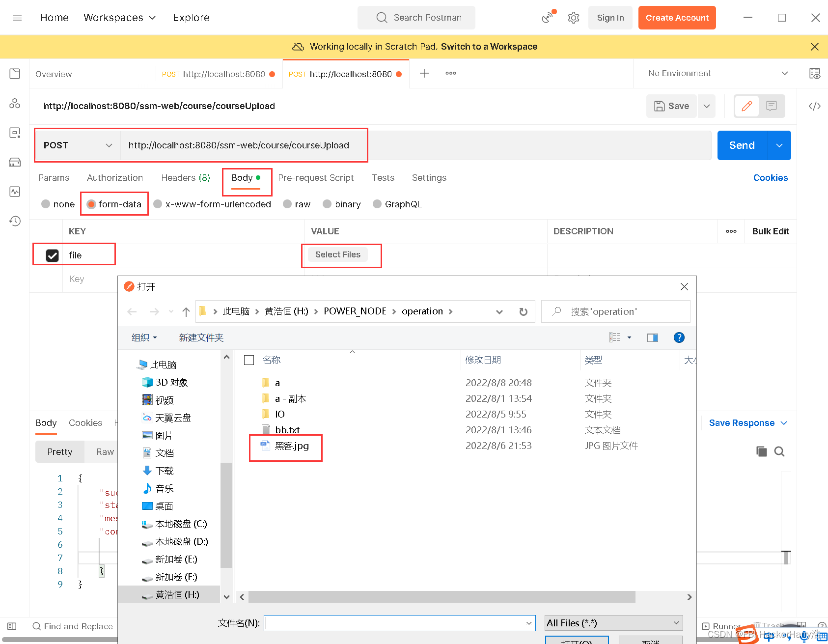
Task: Go up one folder level
Action: pyautogui.click(x=186, y=311)
